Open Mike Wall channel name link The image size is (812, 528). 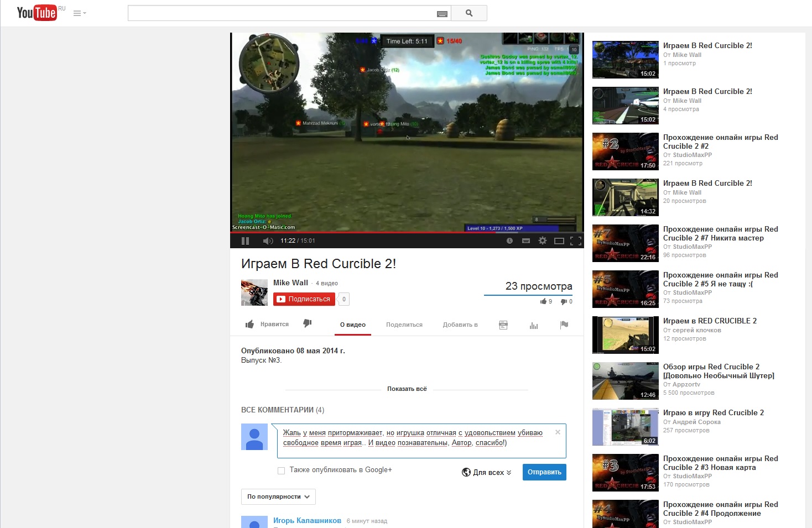coord(290,283)
